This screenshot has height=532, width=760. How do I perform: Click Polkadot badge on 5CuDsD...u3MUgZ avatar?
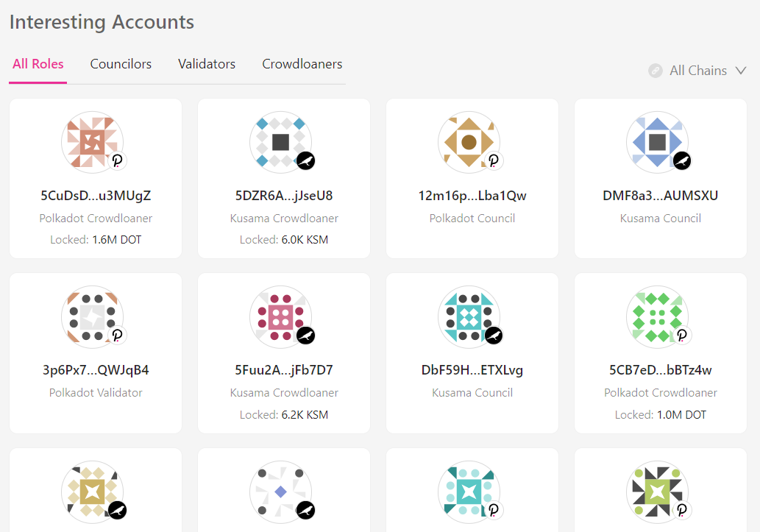click(x=117, y=160)
